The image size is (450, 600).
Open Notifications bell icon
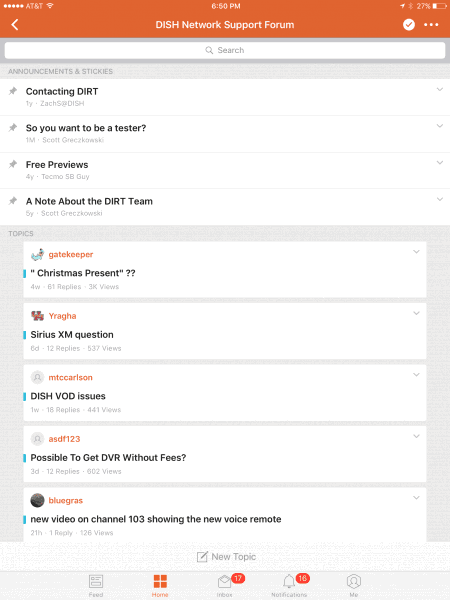click(289, 585)
